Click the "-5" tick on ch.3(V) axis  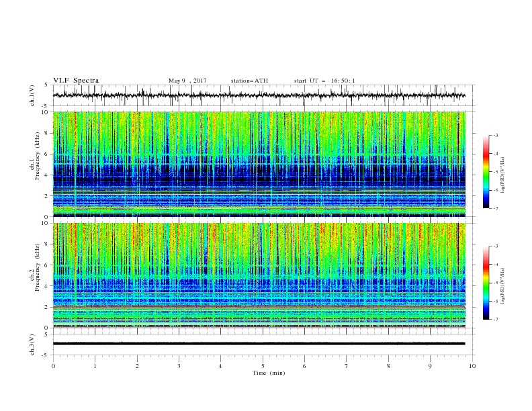coord(46,355)
